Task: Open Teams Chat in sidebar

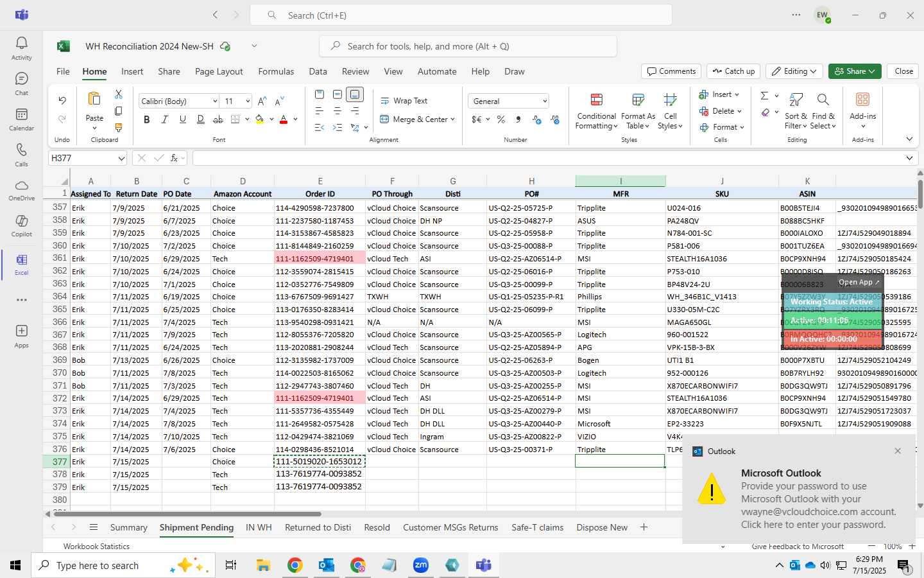Action: [x=21, y=83]
